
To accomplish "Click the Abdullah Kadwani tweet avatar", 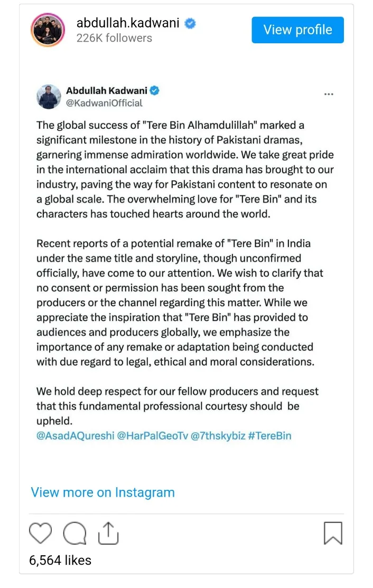I will coord(49,97).
